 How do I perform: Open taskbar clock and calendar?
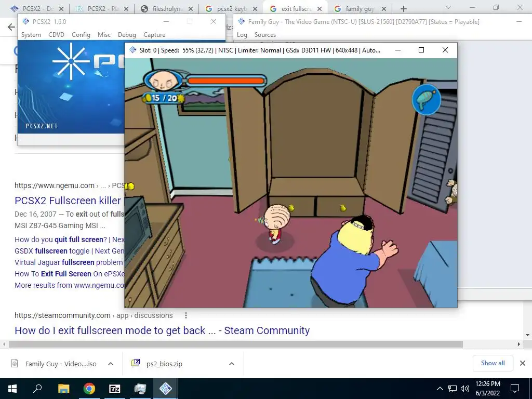(x=487, y=389)
